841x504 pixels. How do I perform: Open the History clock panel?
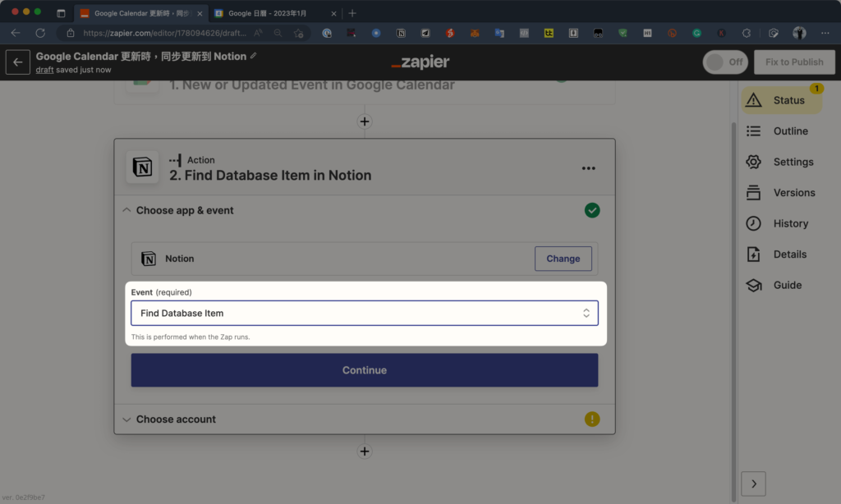click(777, 223)
